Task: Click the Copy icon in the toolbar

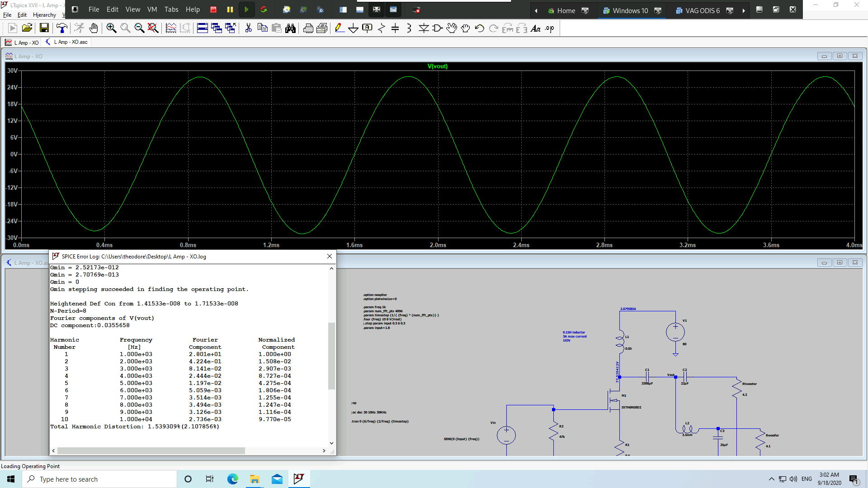Action: (x=262, y=28)
